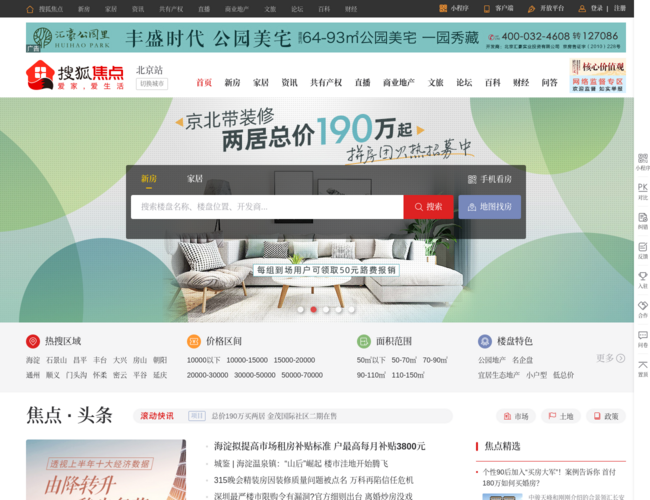Expand 更多 filter options arrow
Screen dimensions: 650x500
621,358
